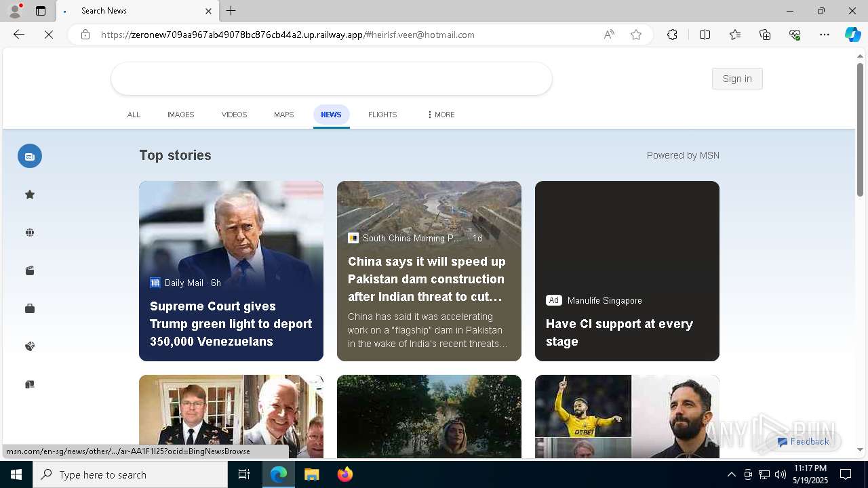Screen dimensions: 868x488
Task: Open Edge profile avatar
Action: coord(15,11)
